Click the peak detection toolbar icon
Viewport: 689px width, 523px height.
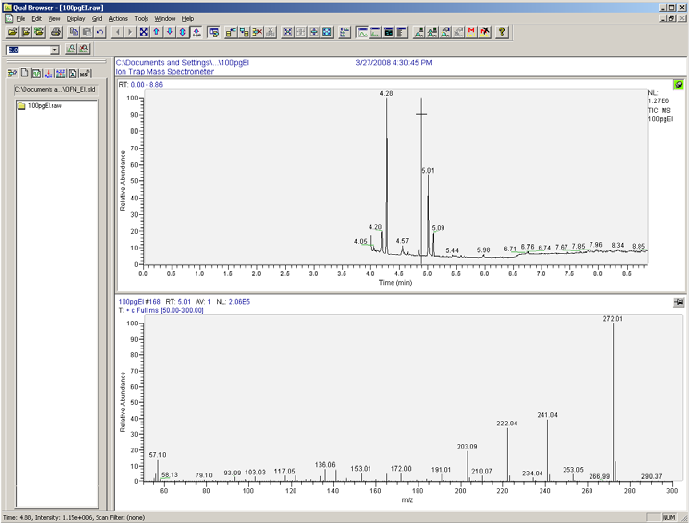click(x=419, y=32)
